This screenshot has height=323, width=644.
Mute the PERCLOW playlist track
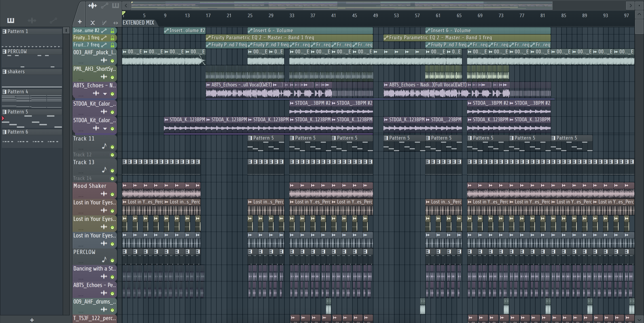112,260
